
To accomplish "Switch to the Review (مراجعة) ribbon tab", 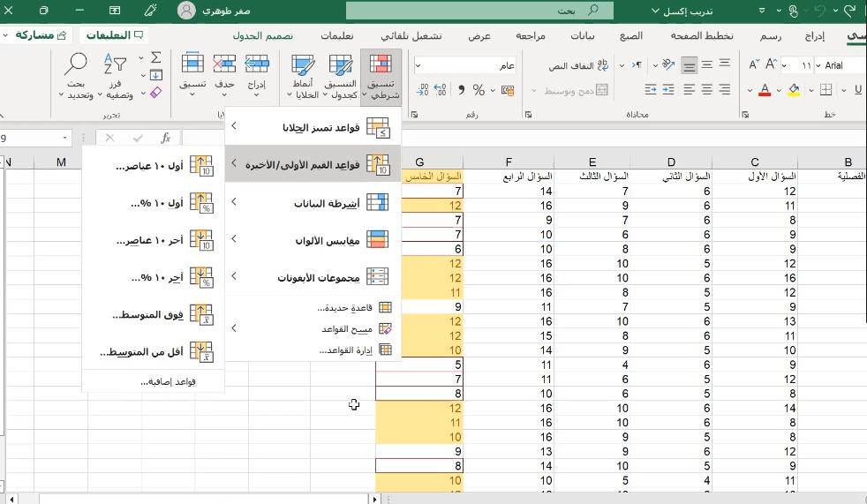I will pos(530,36).
